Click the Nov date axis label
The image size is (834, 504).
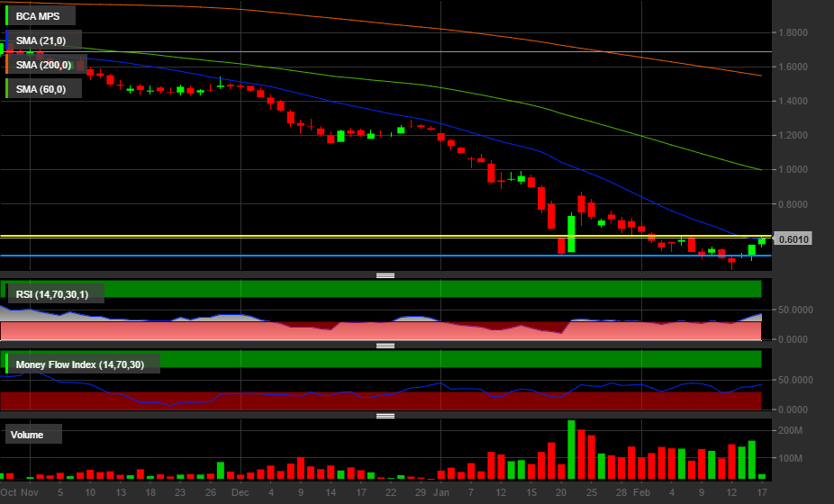click(29, 492)
